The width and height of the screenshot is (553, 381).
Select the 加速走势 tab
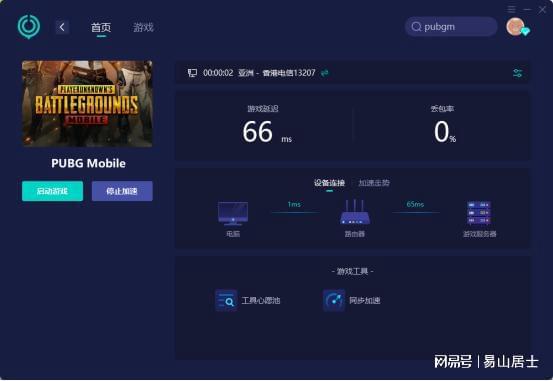[374, 183]
